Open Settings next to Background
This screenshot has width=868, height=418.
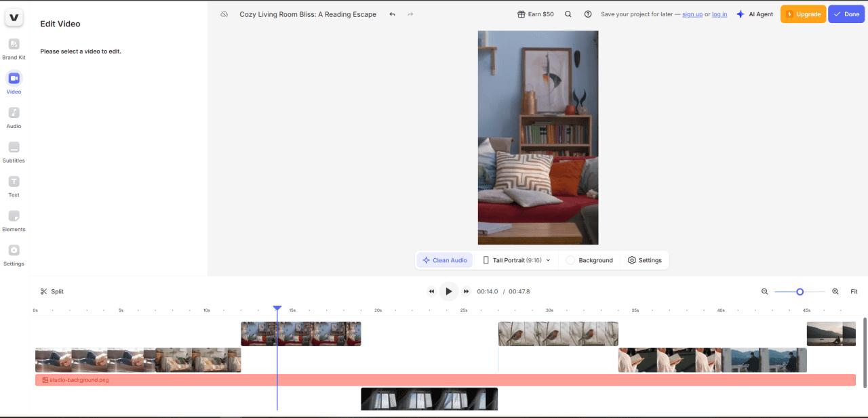click(x=644, y=259)
